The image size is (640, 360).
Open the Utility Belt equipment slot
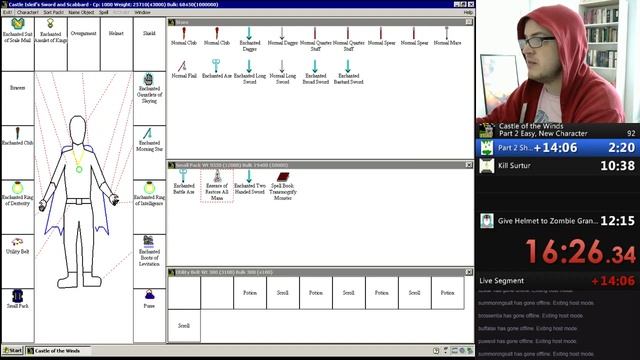point(17,242)
